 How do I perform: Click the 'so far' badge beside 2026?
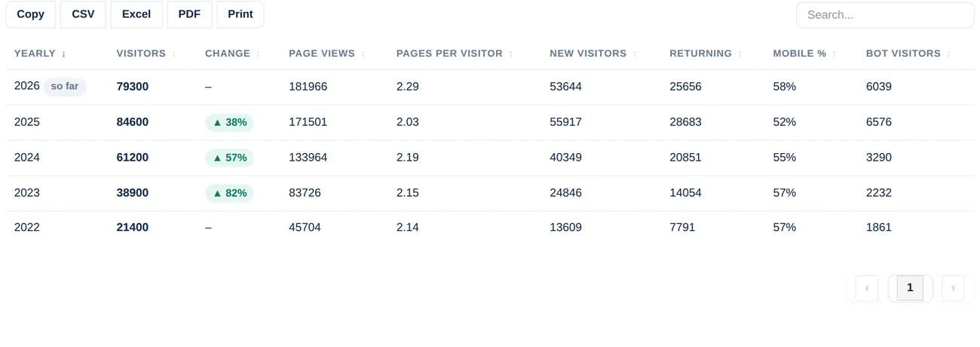pyautogui.click(x=65, y=87)
